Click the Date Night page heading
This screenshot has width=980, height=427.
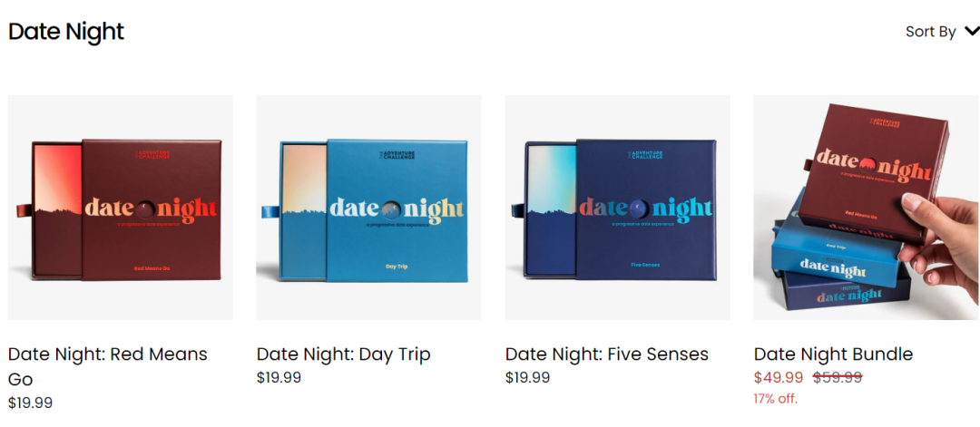pyautogui.click(x=66, y=32)
